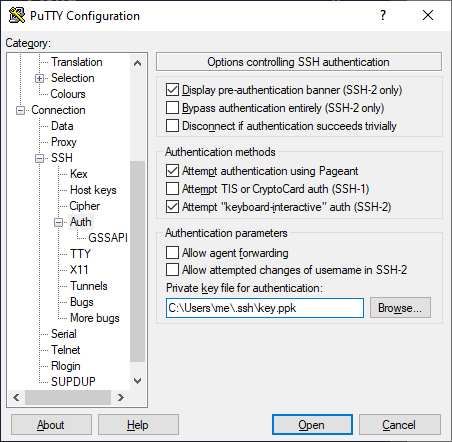Click the horizontal scroll left arrow
452x442 pixels.
(x=16, y=397)
